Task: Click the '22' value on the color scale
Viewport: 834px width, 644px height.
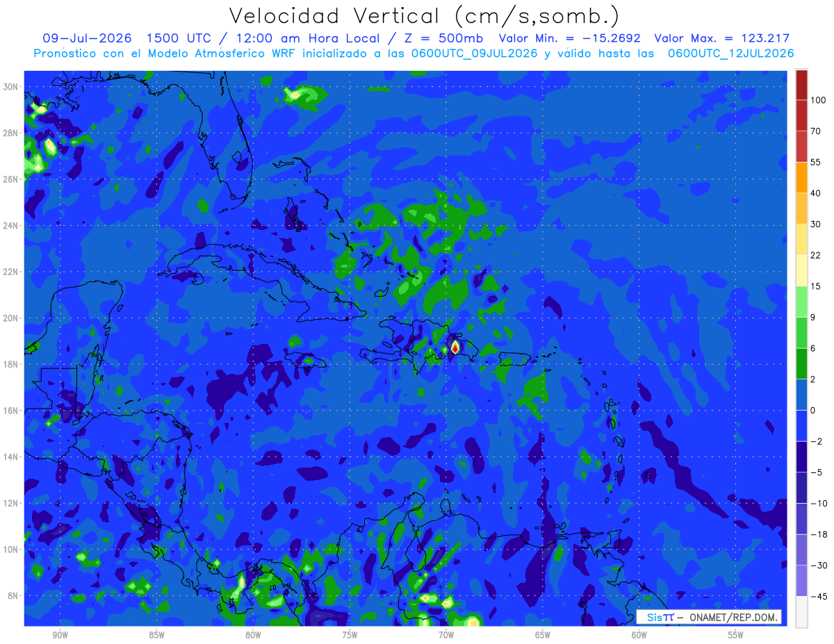Action: 815,255
